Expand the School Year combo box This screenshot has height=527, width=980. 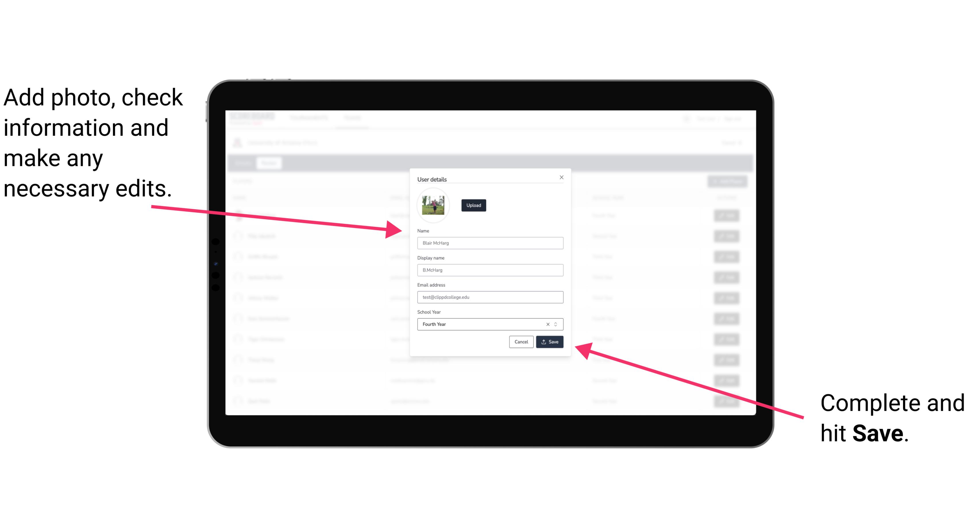point(557,324)
